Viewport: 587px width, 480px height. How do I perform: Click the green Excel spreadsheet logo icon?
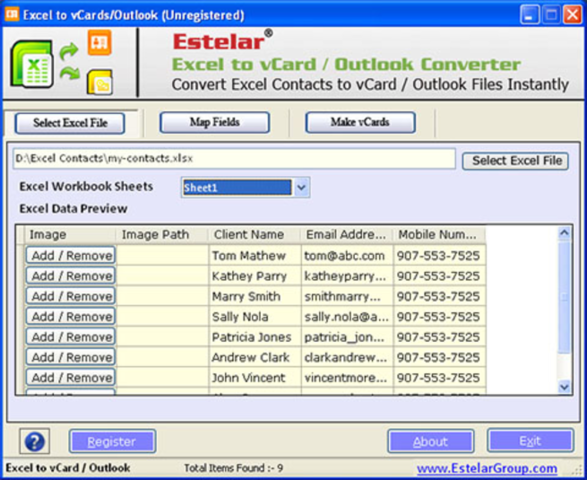click(x=32, y=64)
